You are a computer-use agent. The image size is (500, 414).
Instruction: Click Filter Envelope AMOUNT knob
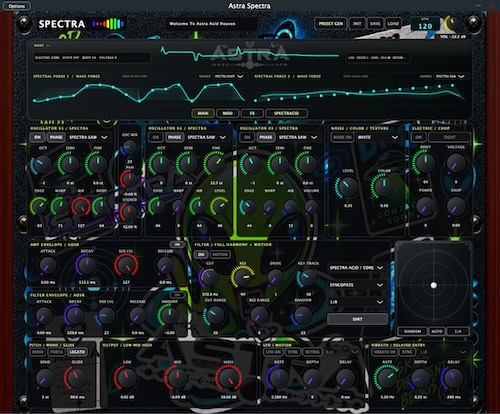pyautogui.click(x=169, y=315)
